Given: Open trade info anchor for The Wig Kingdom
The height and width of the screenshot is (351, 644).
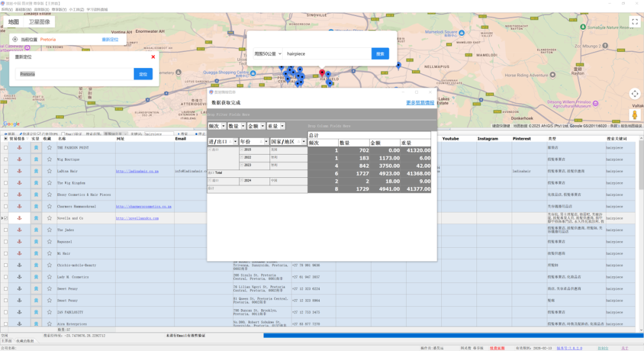Looking at the screenshot, I should [19, 183].
